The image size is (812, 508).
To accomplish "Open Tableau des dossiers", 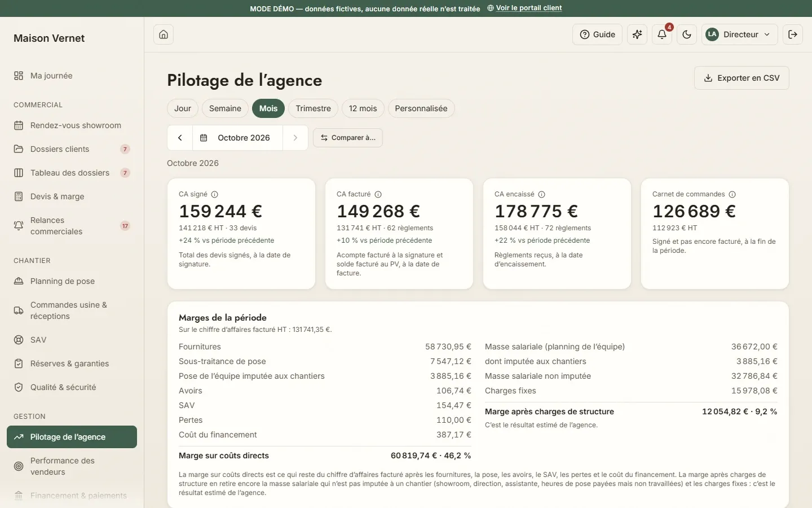I will (x=72, y=173).
